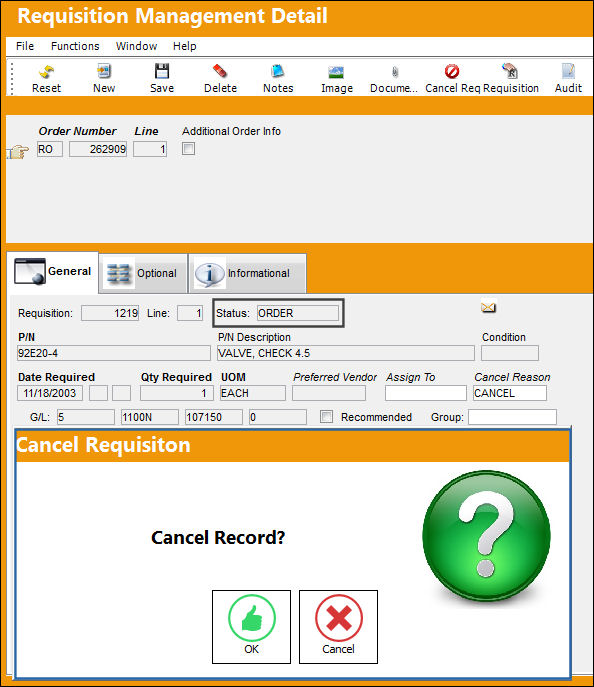This screenshot has height=687, width=594.
Task: Click order number field 262909
Action: (98, 149)
